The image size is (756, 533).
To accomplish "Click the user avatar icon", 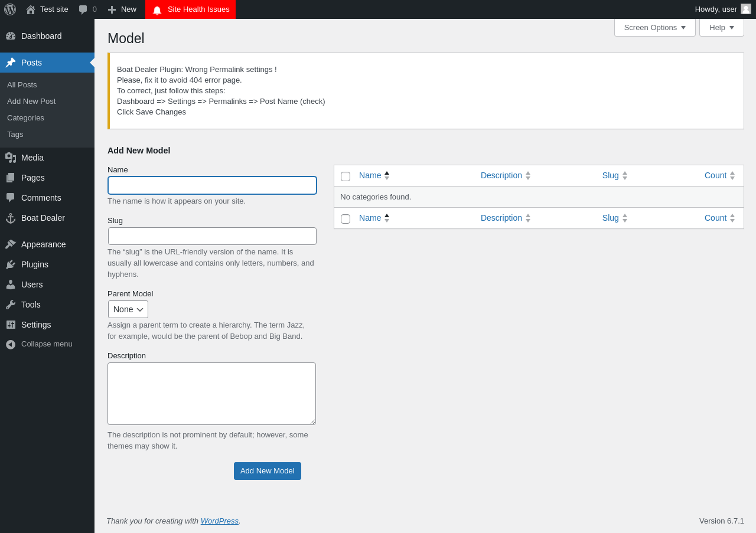I will pos(746,9).
